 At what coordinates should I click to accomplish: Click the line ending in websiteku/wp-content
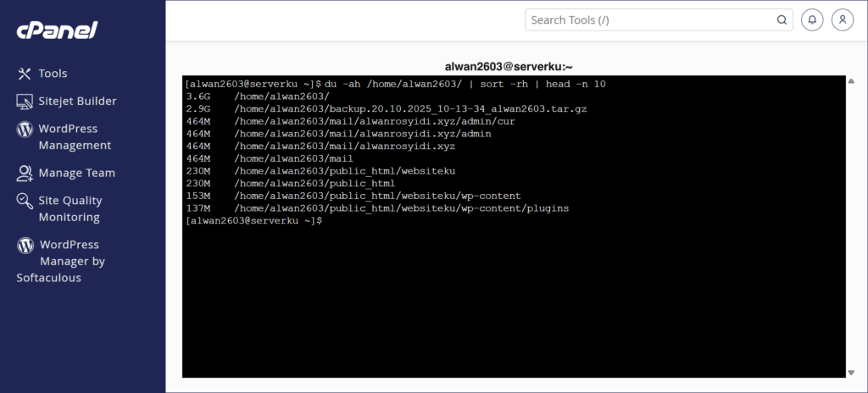click(x=353, y=196)
